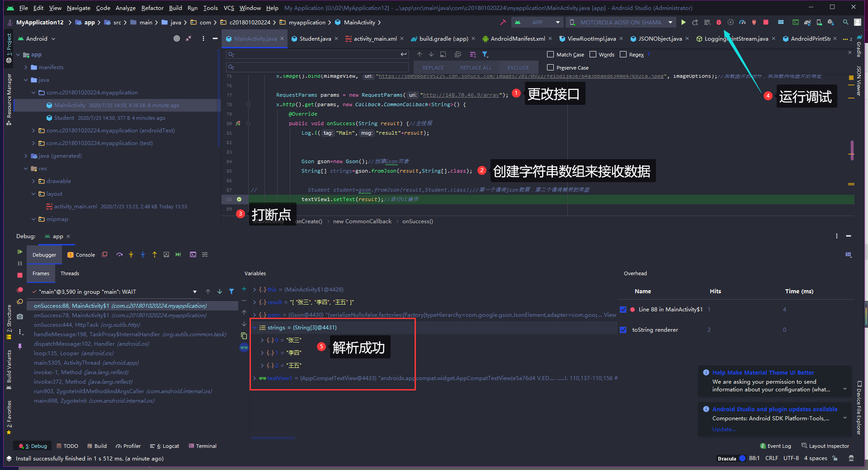The width and height of the screenshot is (868, 470).
Task: Stop the app using the red square icon
Action: [765, 22]
